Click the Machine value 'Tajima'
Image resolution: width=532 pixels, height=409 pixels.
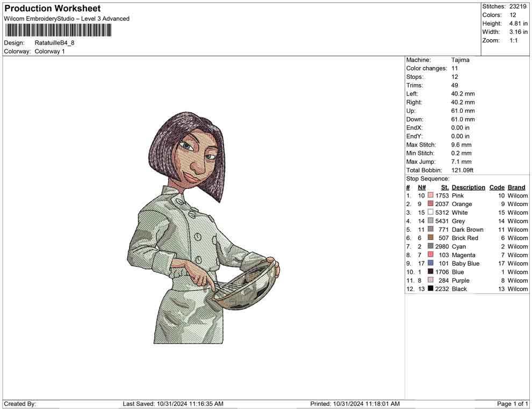461,60
